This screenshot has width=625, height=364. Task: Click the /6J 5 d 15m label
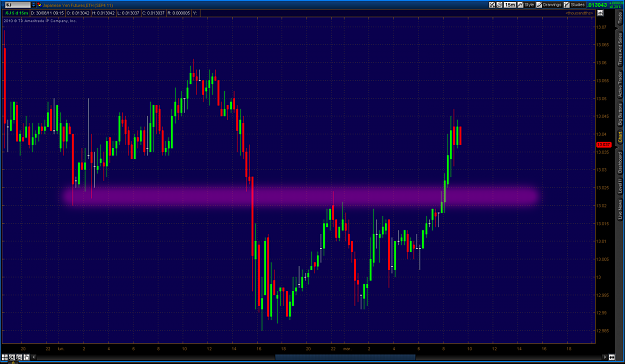(17, 13)
